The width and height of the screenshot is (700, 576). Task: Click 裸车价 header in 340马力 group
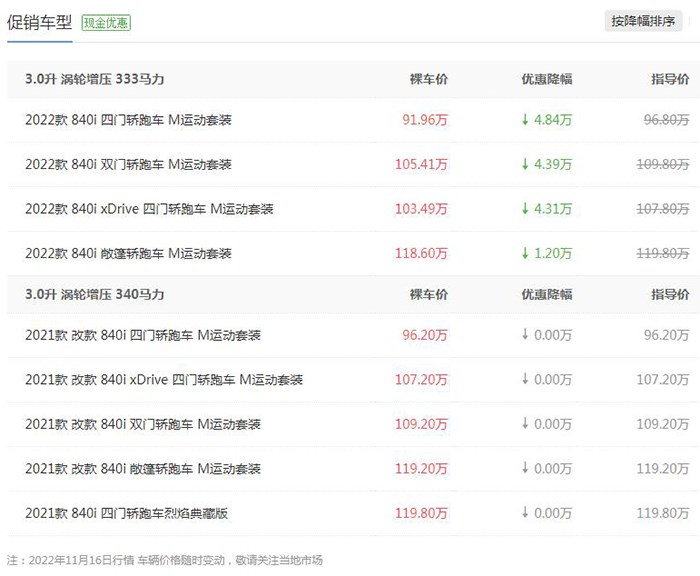[x=429, y=294]
